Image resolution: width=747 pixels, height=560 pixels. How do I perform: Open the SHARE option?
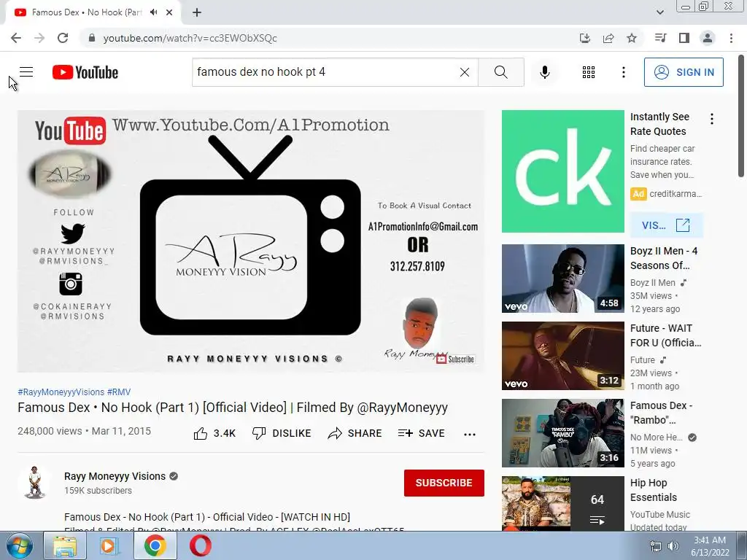[355, 433]
